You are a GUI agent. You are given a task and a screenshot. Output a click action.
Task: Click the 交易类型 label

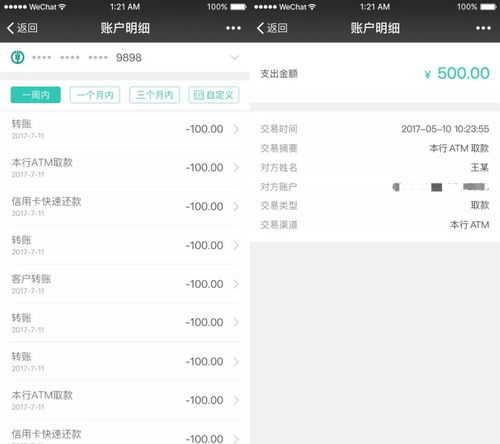tap(279, 205)
